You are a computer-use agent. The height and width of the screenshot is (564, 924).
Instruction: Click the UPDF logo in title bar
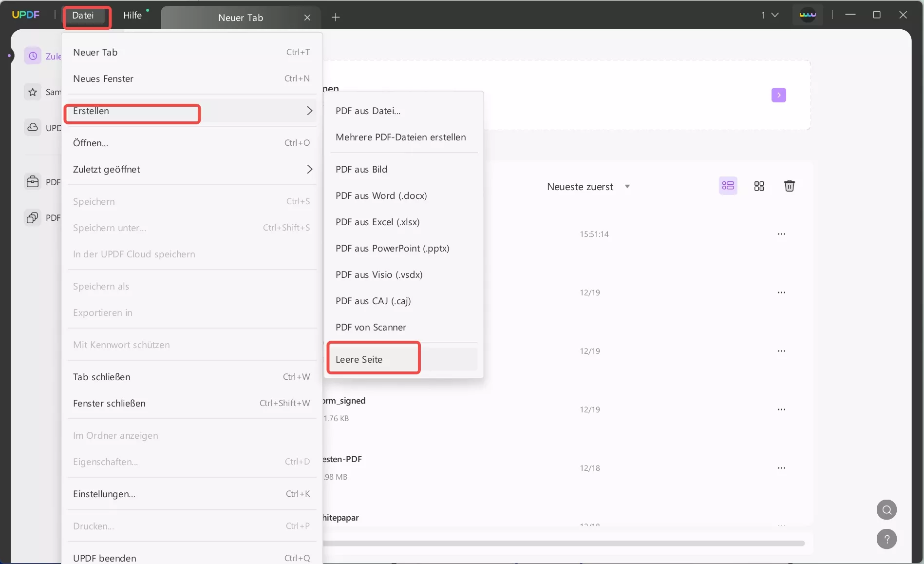26,15
